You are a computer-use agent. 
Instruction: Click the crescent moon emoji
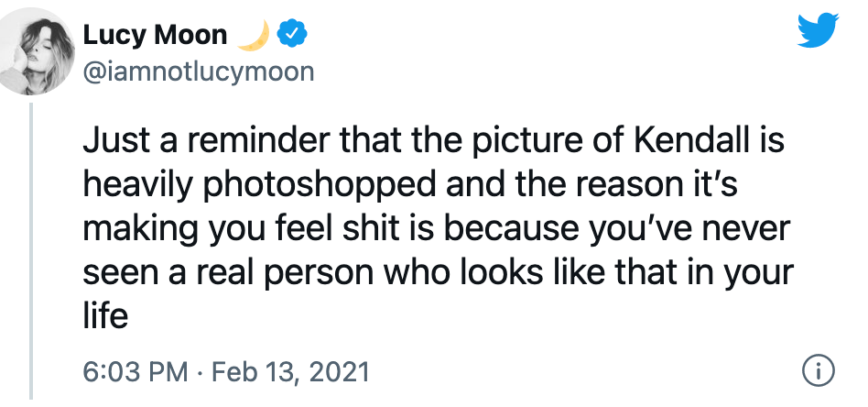pyautogui.click(x=252, y=35)
